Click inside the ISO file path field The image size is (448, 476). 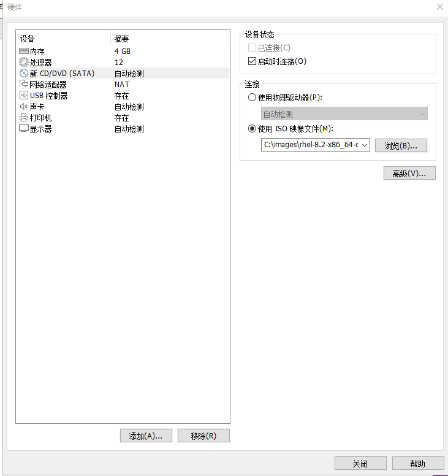point(311,145)
